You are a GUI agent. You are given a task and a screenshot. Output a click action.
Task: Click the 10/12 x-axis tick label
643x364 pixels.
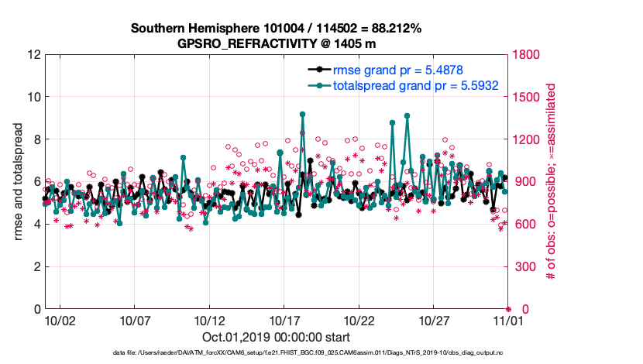click(x=209, y=320)
